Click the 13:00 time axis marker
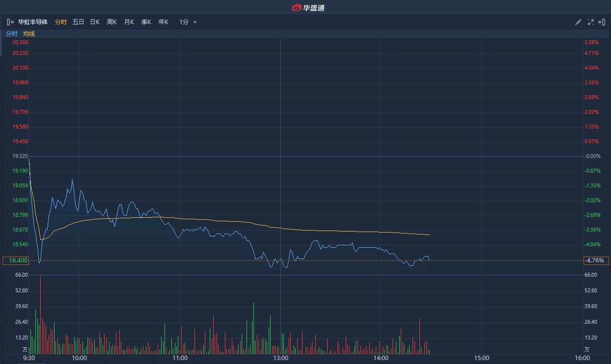The width and height of the screenshot is (611, 364). point(280,358)
